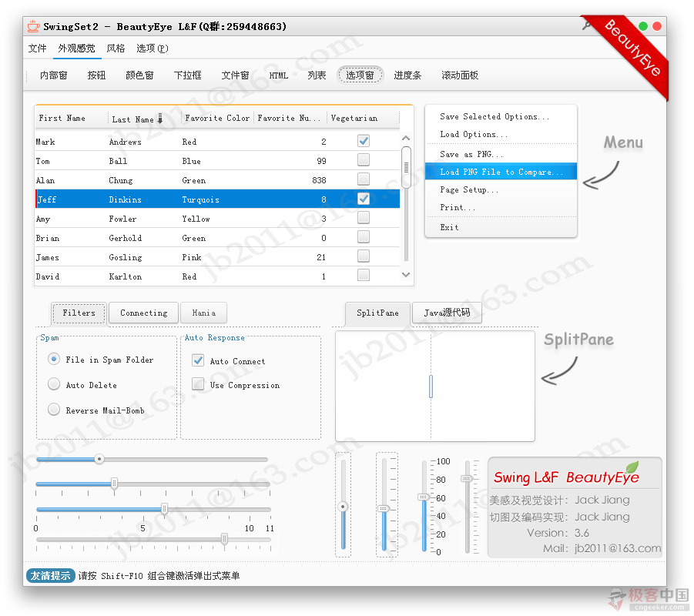The width and height of the screenshot is (694, 616).
Task: Disable the Auto Connect checkbox
Action: coord(197,360)
